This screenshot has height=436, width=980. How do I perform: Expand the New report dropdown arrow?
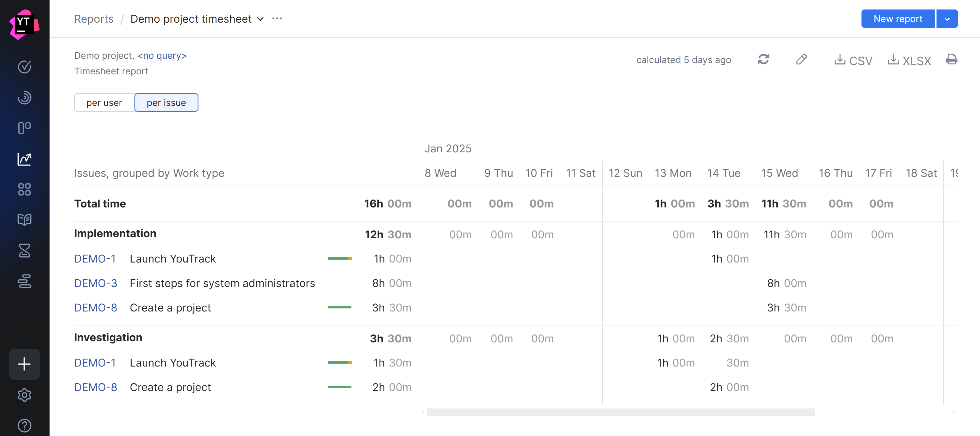(x=947, y=19)
